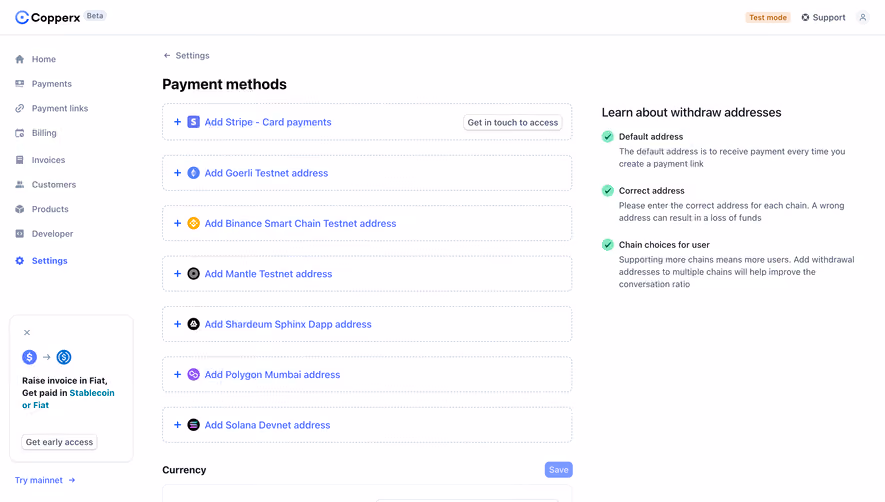Click the plus beside Add Stripe
Viewport: 885px width, 502px height.
tap(177, 122)
